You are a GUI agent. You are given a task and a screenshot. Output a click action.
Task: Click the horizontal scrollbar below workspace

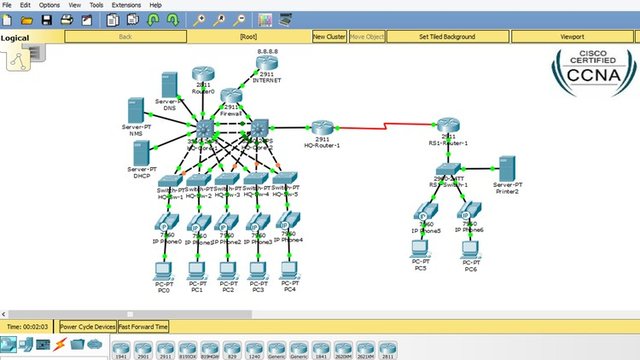[x=130, y=314]
